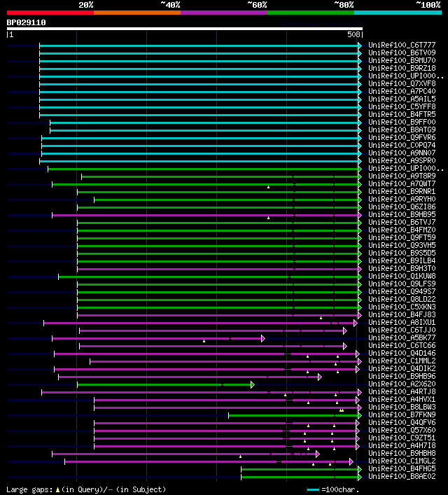Select the UniRef100_B4FHG5 label
Screen dimensions: 448x495
pos(402,469)
